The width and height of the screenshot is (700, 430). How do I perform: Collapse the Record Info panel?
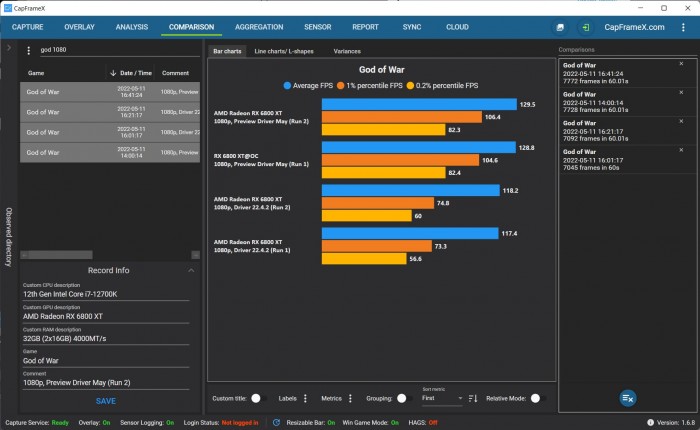pos(191,270)
